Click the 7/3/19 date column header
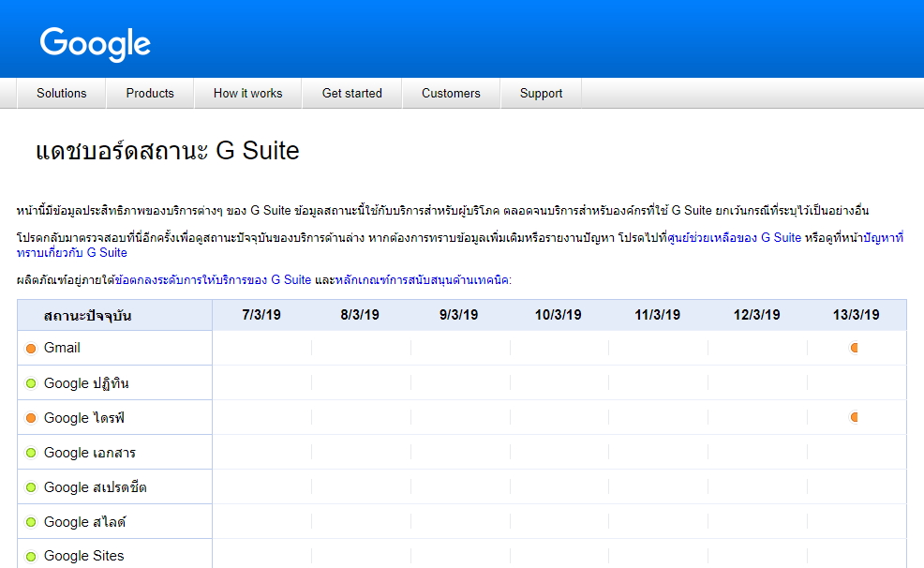Screen dimensions: 924x568 pos(261,315)
